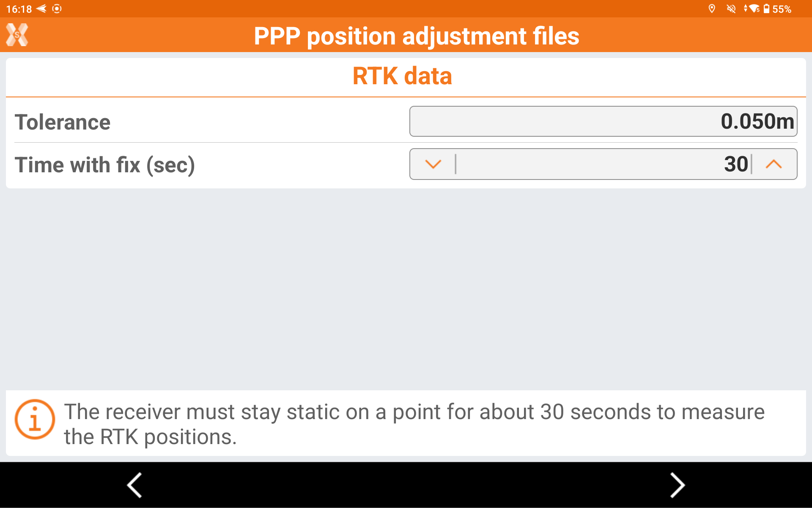Tap the PPP position adjustment files title
812x508 pixels.
pyautogui.click(x=416, y=36)
